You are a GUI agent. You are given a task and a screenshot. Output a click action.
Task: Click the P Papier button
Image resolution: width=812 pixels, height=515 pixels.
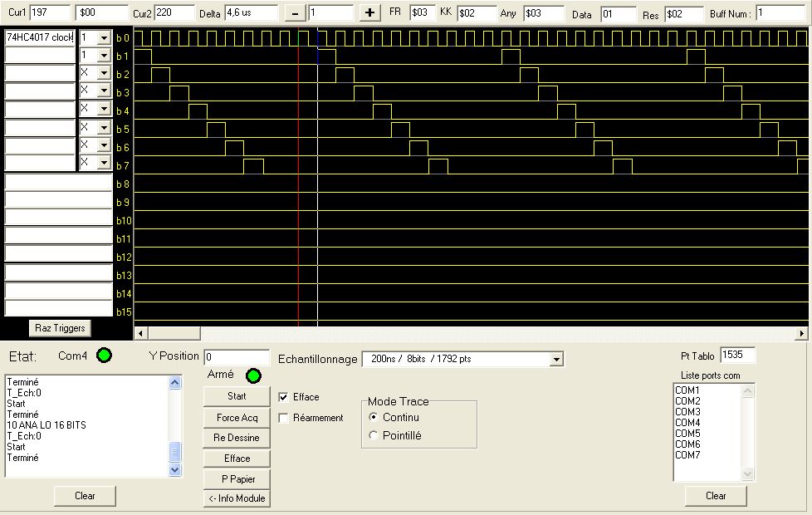237,479
